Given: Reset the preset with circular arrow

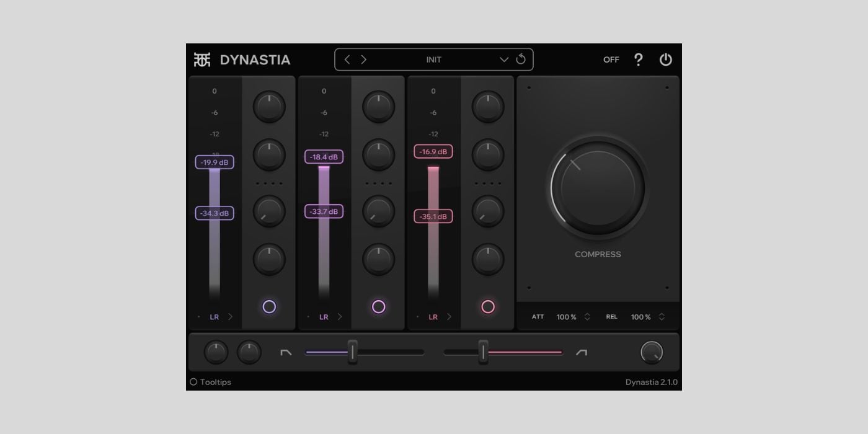Looking at the screenshot, I should (521, 60).
